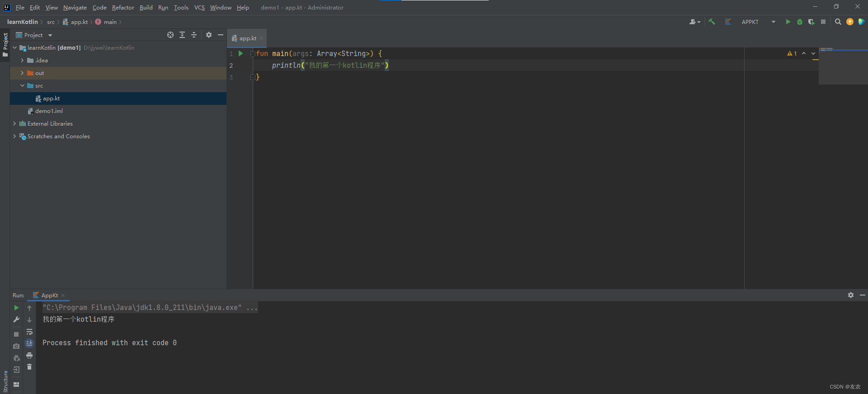Click learnKotlin in the breadcrumb bar

coord(23,22)
